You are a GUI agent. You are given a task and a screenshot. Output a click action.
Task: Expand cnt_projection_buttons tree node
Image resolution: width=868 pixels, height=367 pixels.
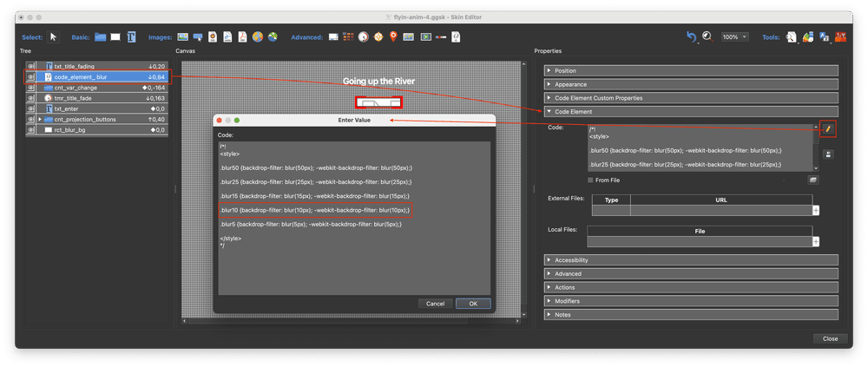[40, 119]
